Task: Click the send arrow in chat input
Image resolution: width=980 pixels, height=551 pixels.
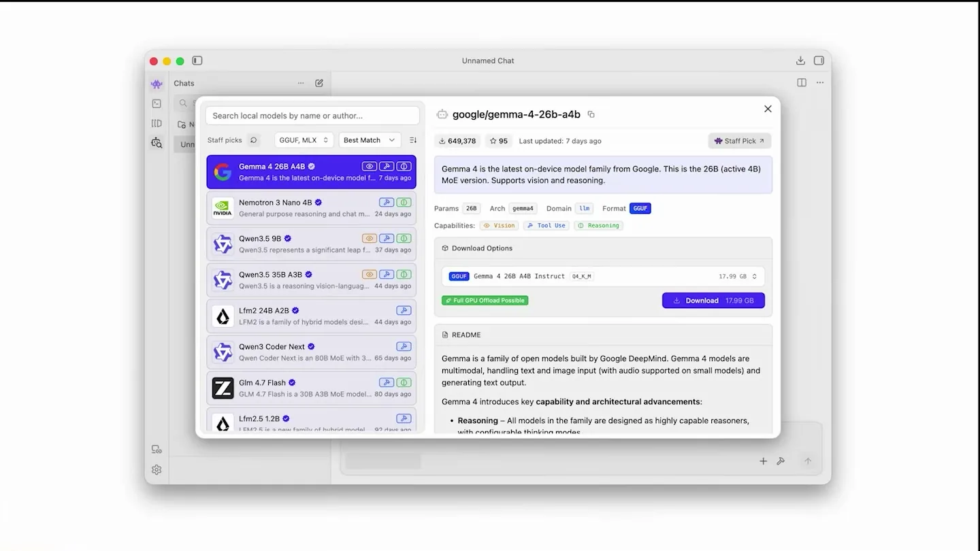Action: point(808,461)
